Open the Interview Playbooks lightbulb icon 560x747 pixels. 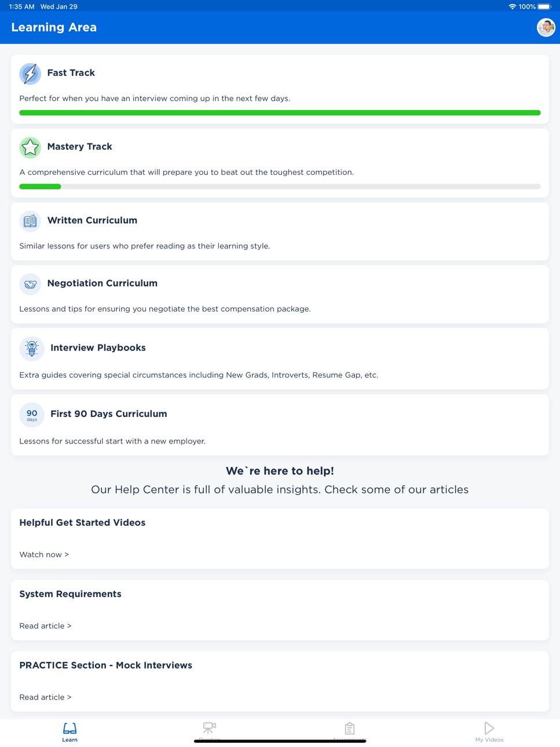[32, 349]
